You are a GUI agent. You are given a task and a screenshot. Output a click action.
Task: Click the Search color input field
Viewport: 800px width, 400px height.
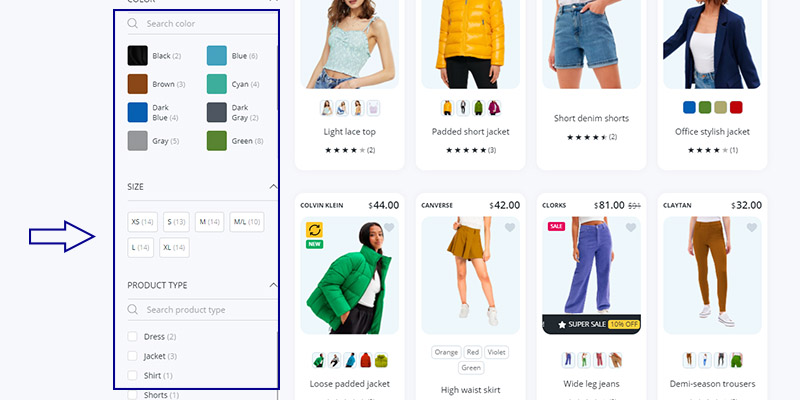[x=203, y=23]
